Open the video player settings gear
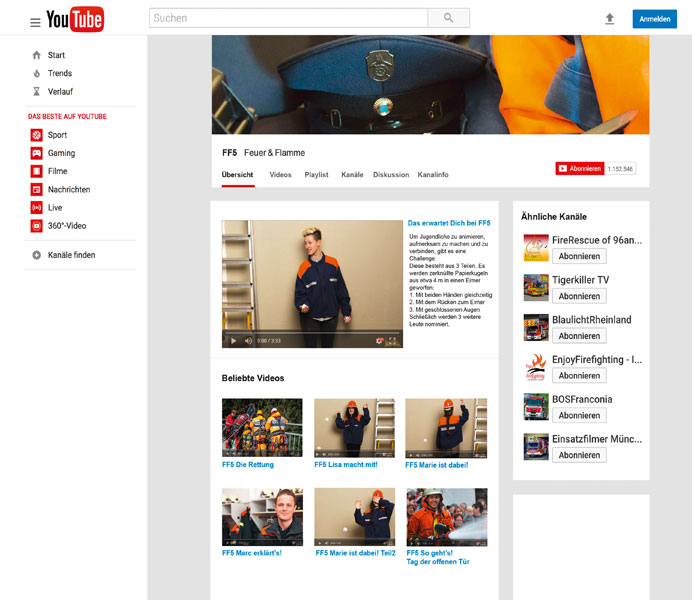Image resolution: width=692 pixels, height=600 pixels. click(x=379, y=341)
